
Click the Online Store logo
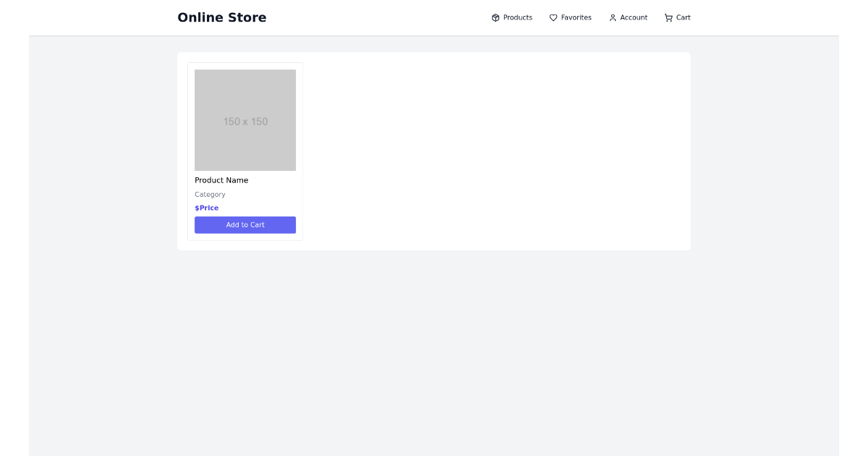click(x=222, y=17)
